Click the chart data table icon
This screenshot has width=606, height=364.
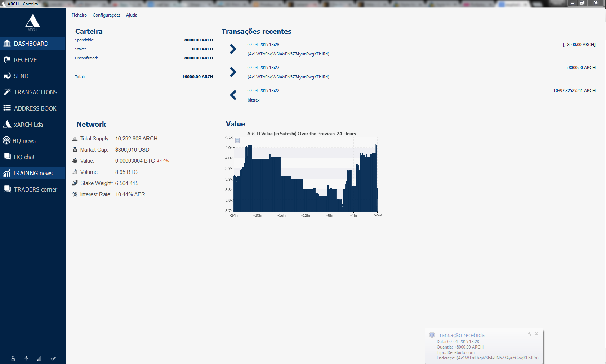(x=237, y=140)
